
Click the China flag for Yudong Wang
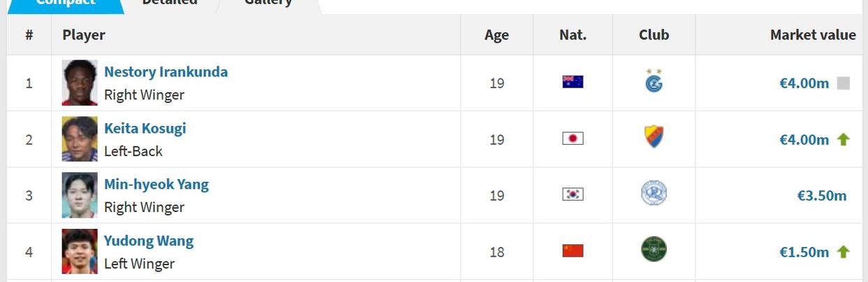(572, 251)
